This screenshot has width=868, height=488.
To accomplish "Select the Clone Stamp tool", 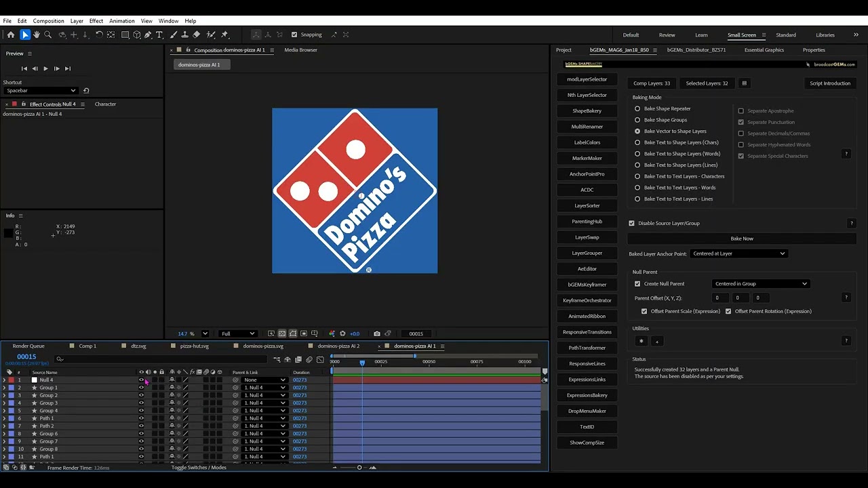I will 185,35.
